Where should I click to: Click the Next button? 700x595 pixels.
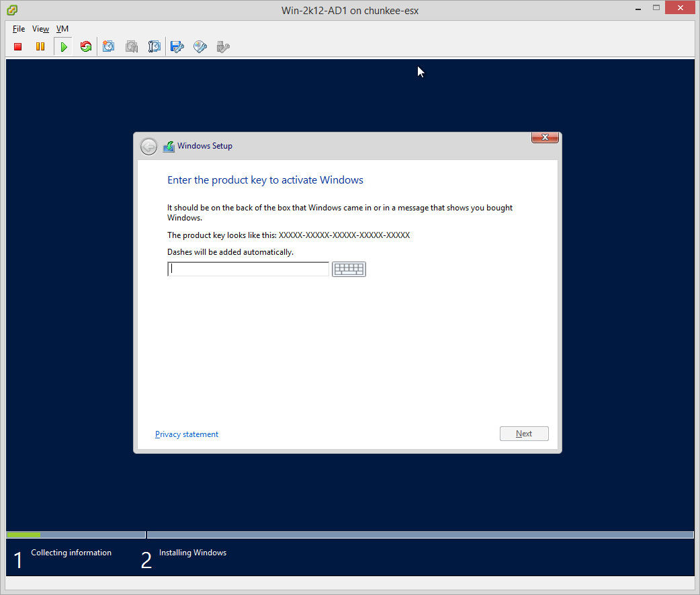click(x=524, y=434)
